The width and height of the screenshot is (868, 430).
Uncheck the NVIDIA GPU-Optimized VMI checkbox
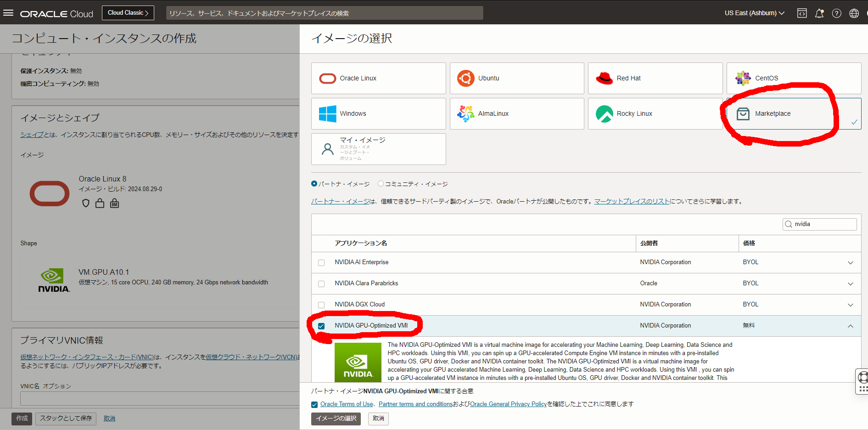pyautogui.click(x=321, y=326)
